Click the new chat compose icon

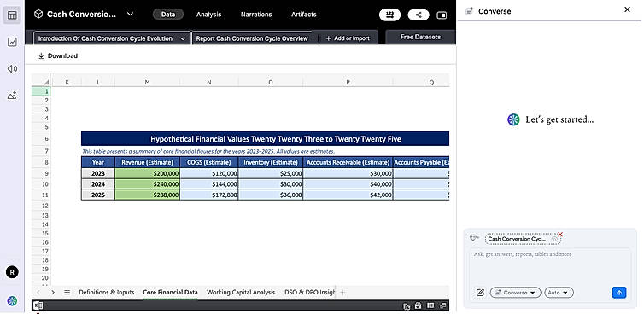pyautogui.click(x=480, y=293)
